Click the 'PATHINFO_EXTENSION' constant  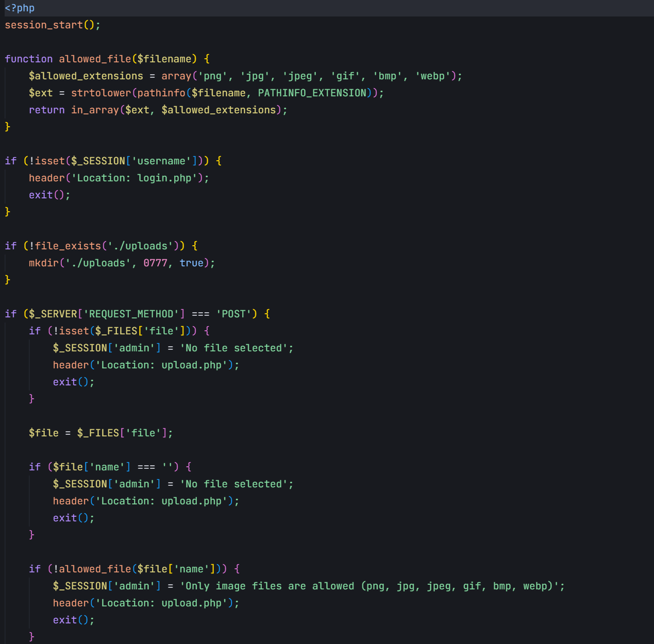pyautogui.click(x=312, y=93)
